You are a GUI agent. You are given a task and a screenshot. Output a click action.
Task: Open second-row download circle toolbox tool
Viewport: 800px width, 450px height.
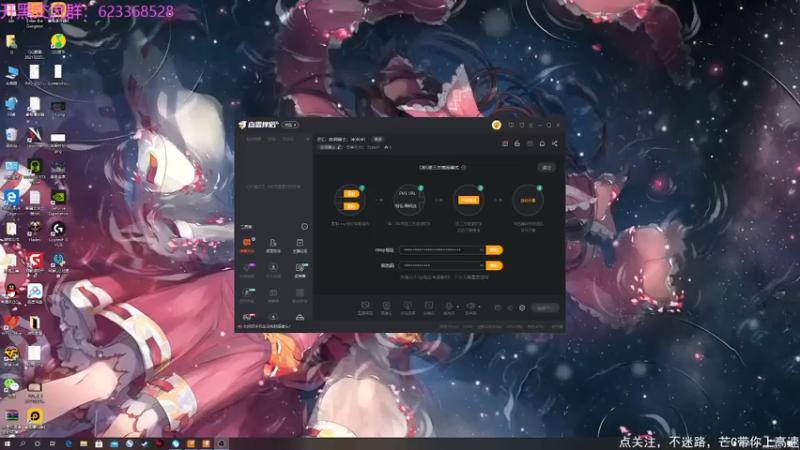(273, 270)
